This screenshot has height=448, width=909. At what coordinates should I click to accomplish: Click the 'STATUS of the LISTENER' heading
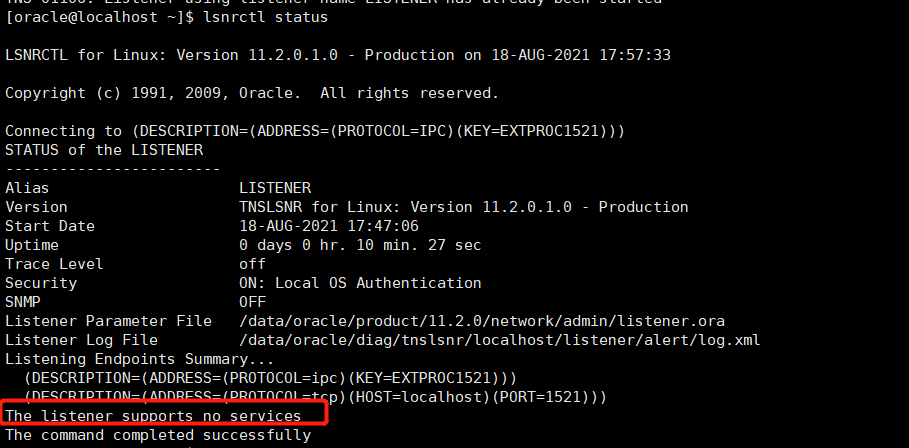point(104,150)
